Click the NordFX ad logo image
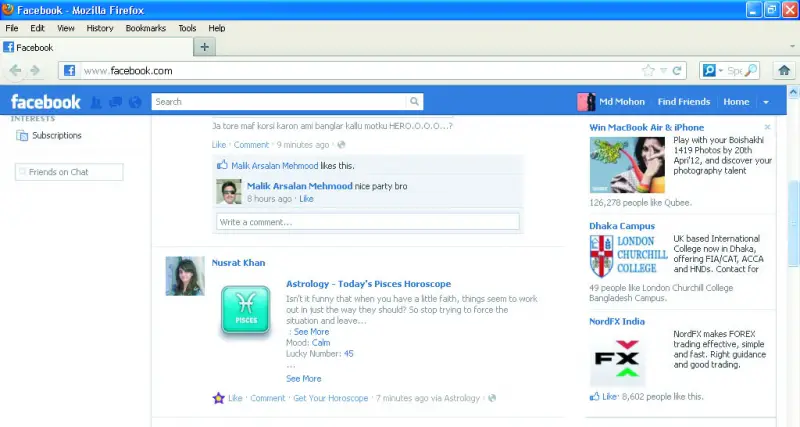This screenshot has width=800, height=427. [617, 359]
